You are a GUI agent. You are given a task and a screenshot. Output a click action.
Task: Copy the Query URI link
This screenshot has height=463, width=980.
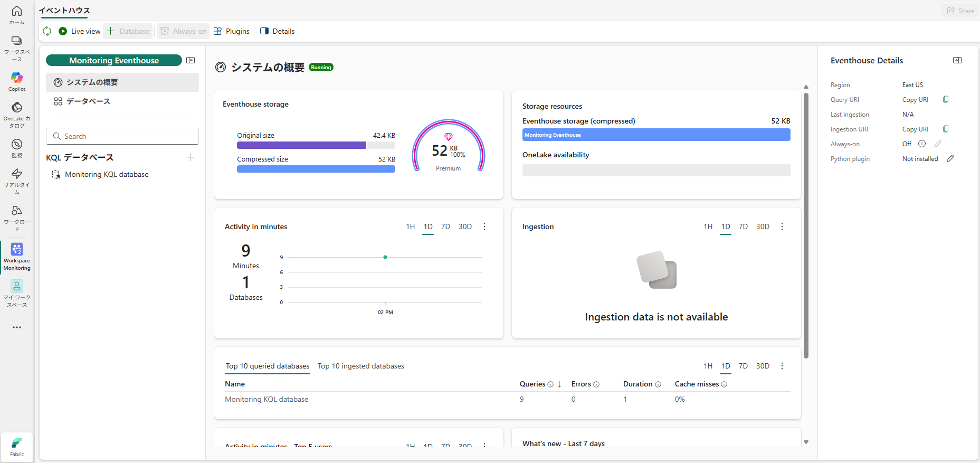915,100
